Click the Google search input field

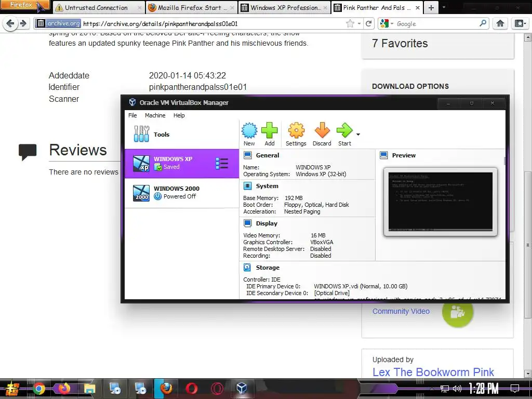(x=436, y=24)
